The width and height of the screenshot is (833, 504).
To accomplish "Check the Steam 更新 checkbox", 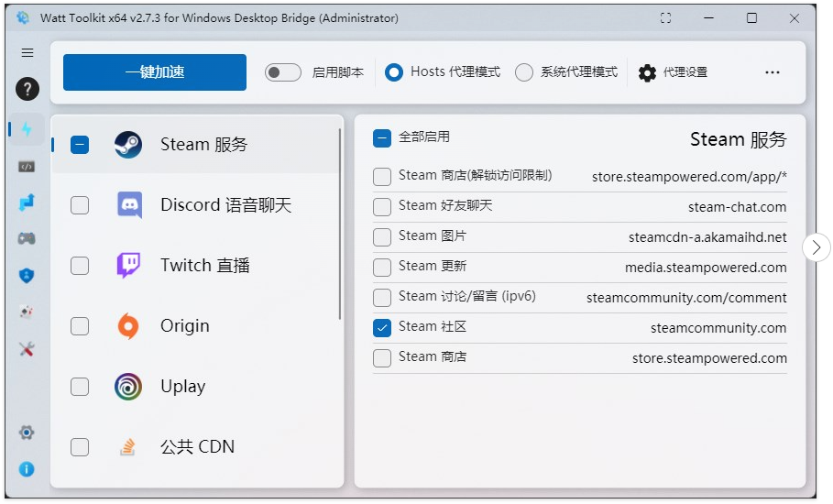I will click(x=382, y=268).
